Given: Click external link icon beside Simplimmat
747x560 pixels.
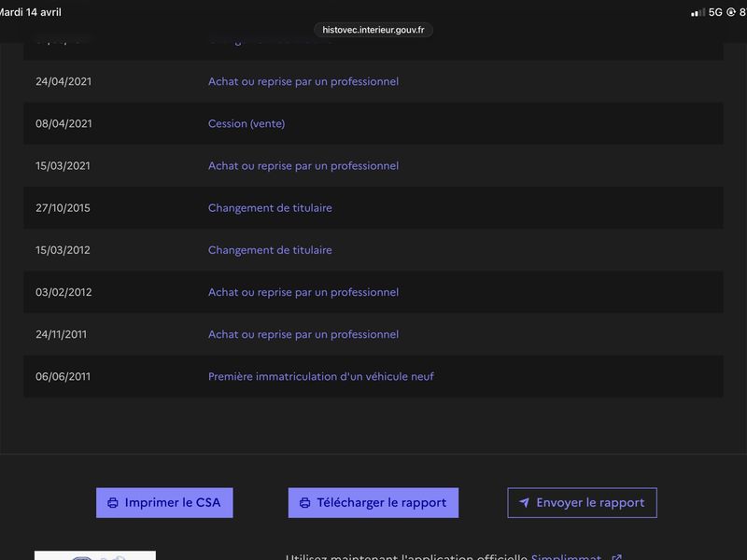Looking at the screenshot, I should (x=616, y=557).
